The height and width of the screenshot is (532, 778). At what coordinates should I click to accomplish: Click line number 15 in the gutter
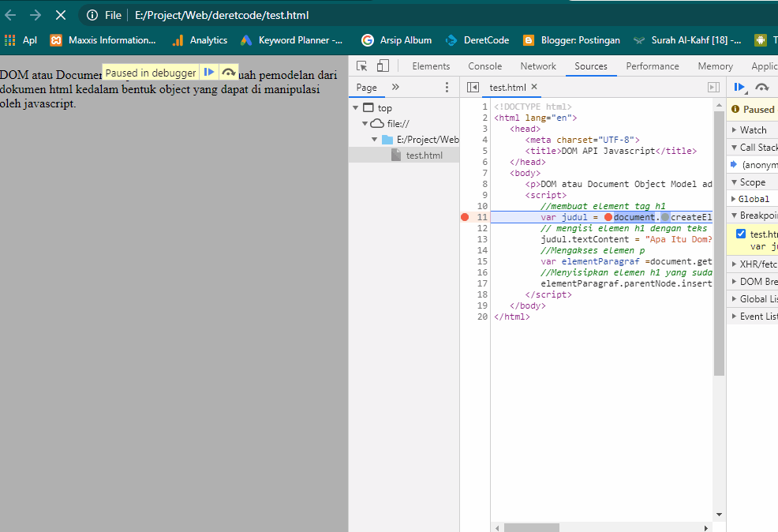coord(482,261)
